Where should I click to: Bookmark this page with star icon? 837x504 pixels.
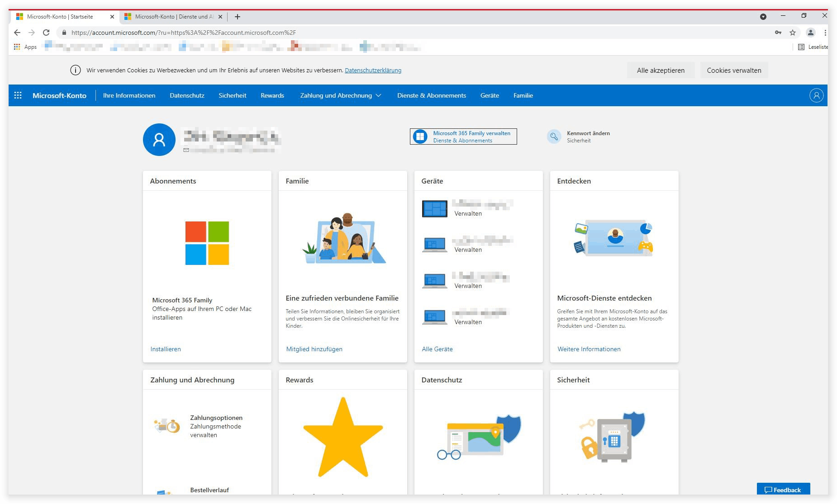(793, 33)
